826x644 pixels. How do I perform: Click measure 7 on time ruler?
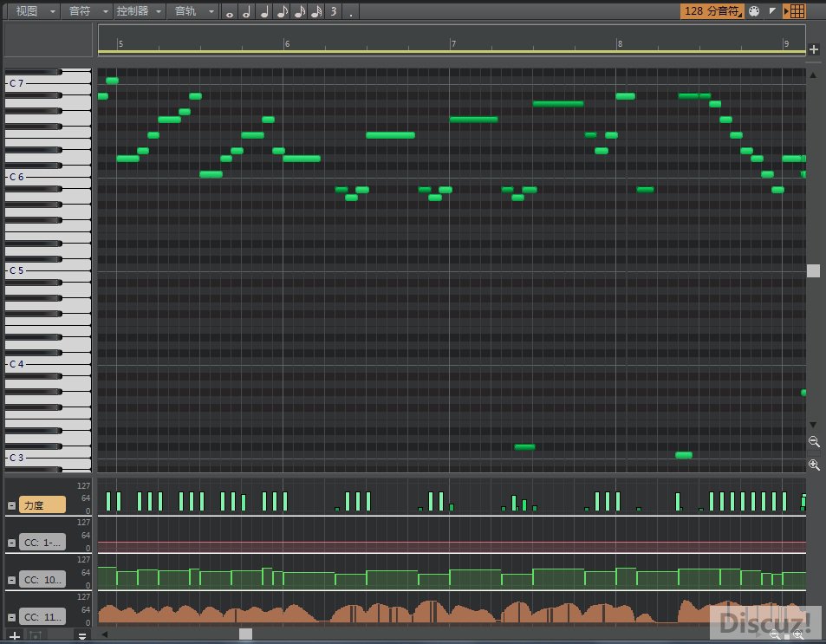pyautogui.click(x=453, y=43)
